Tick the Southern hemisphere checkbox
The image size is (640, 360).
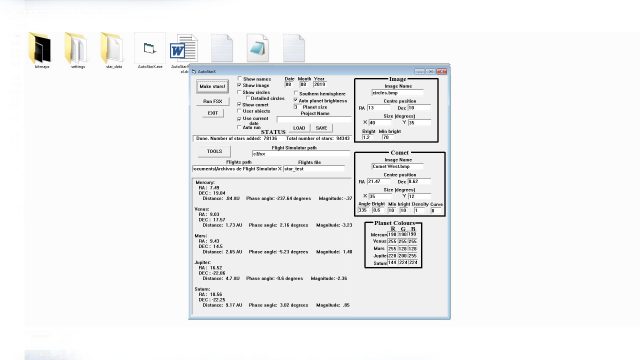296,93
